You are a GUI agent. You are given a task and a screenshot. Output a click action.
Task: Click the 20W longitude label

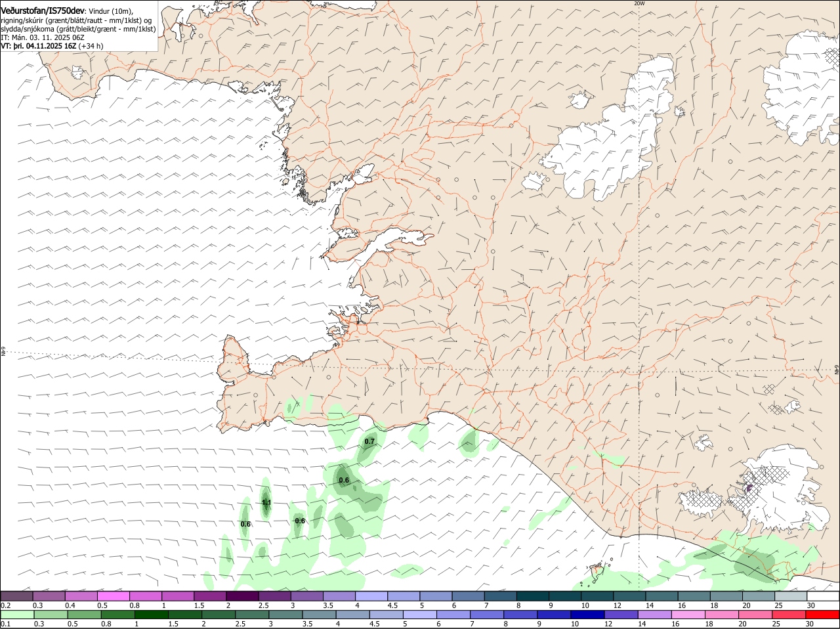pyautogui.click(x=639, y=3)
